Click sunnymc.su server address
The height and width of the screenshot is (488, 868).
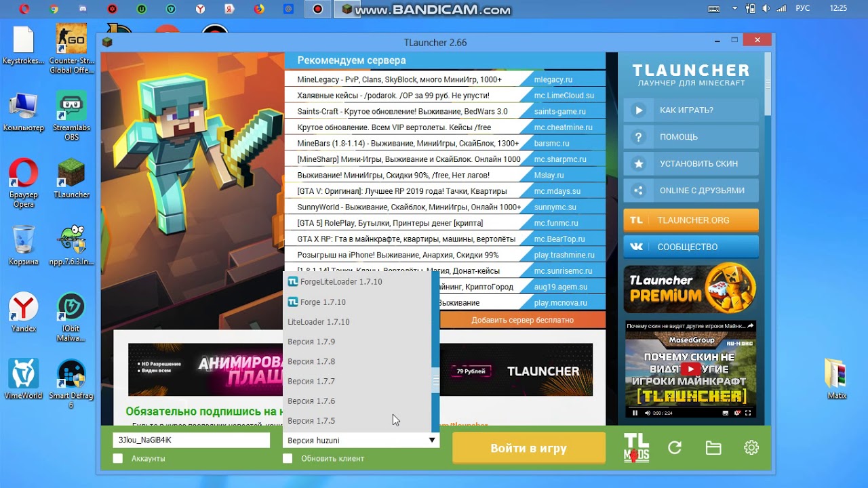point(555,207)
